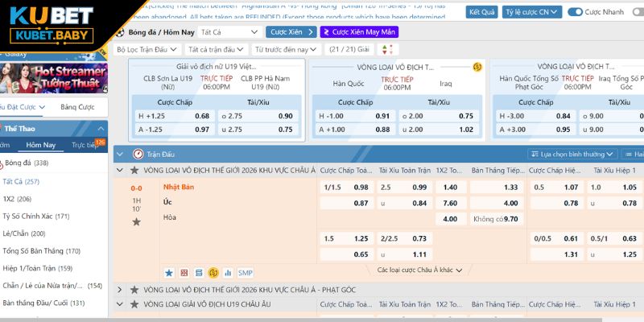Select Bóng đá (338) sport
The width and height of the screenshot is (644, 322).
[27, 163]
